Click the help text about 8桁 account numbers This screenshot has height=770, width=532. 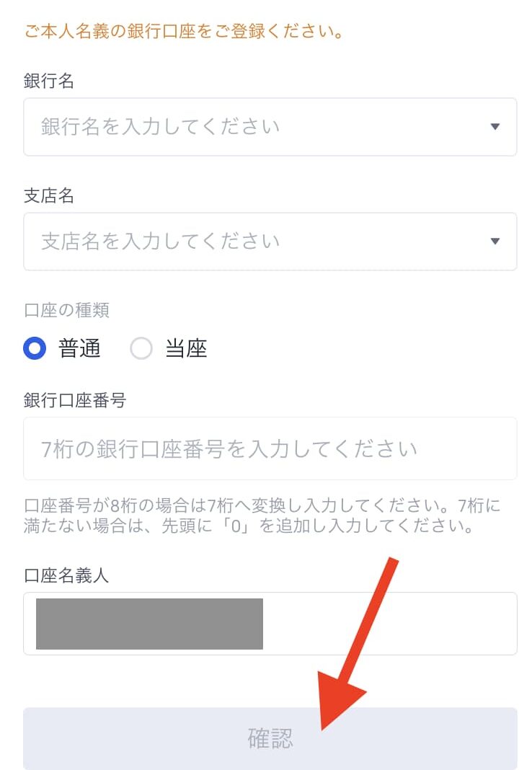262,515
